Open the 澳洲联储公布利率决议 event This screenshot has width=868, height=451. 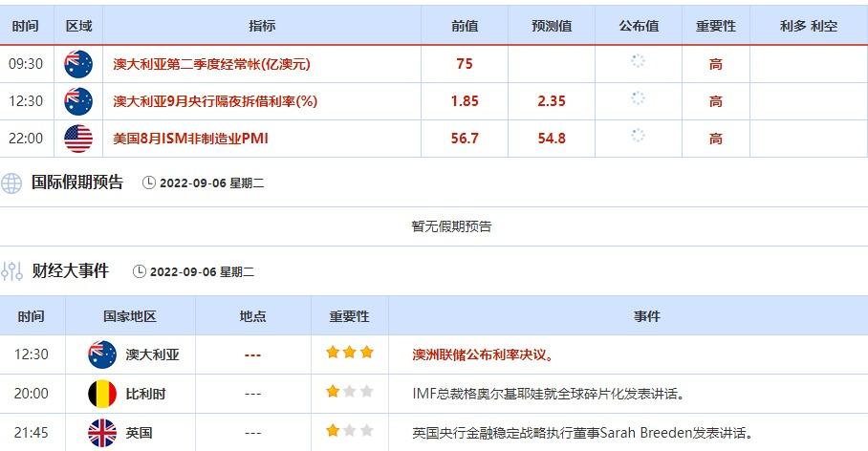click(483, 354)
